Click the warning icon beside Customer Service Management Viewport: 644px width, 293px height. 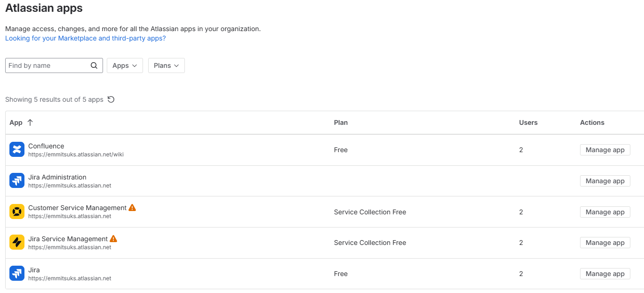point(132,208)
